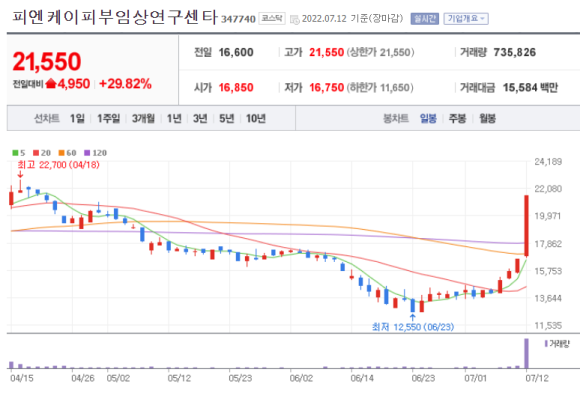This screenshot has width=580, height=393.
Task: Click the 실시간 button
Action: coord(425,19)
